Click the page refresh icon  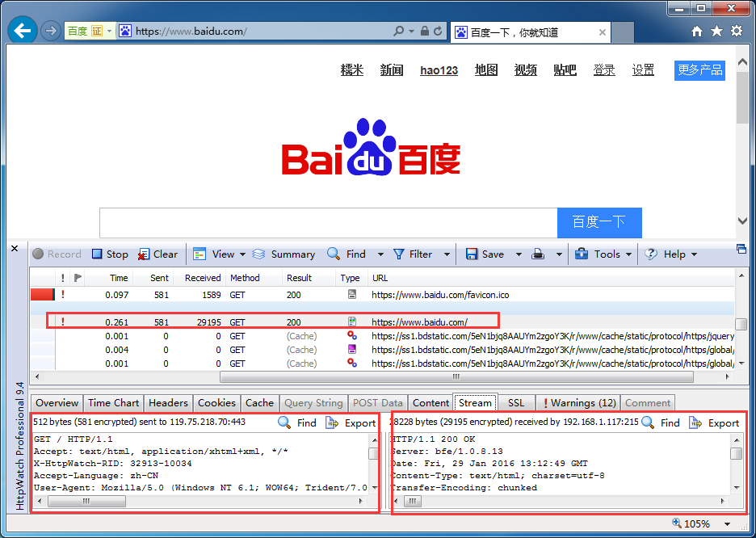point(438,32)
